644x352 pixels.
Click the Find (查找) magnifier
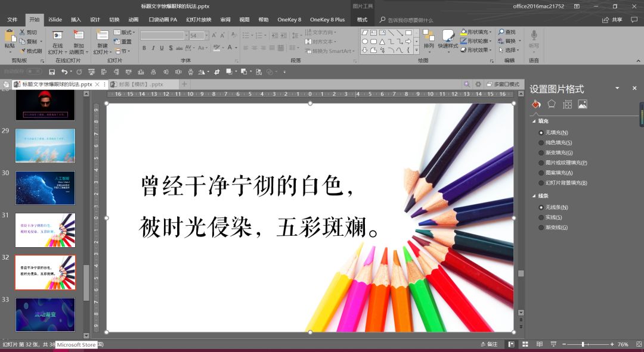coord(507,32)
